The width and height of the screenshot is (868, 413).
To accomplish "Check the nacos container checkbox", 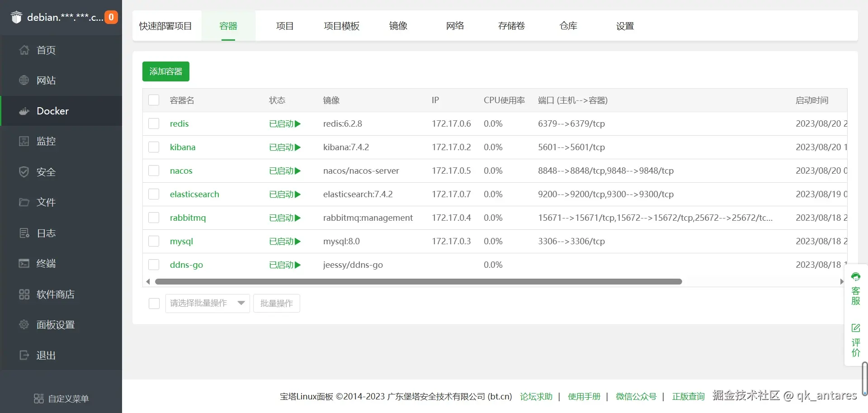I will tap(154, 171).
